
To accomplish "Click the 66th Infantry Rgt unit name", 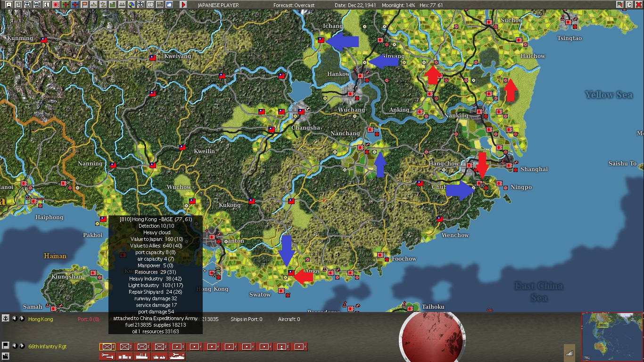I will tap(48, 346).
